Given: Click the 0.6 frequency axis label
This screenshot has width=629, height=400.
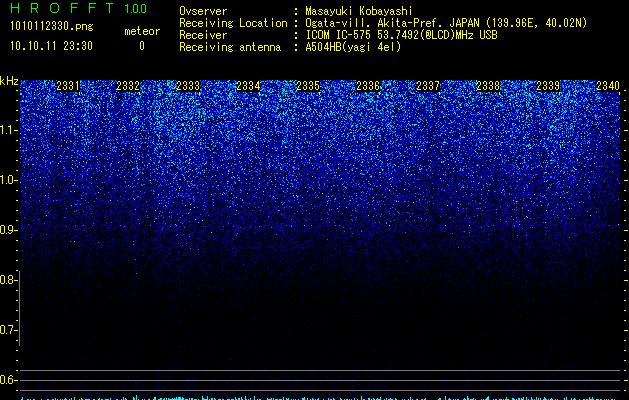Looking at the screenshot, I should pos(8,380).
